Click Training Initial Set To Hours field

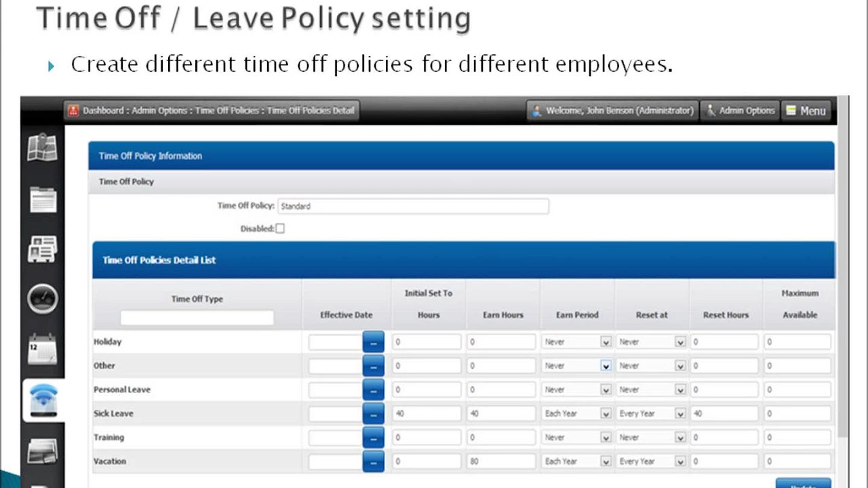[x=427, y=438]
